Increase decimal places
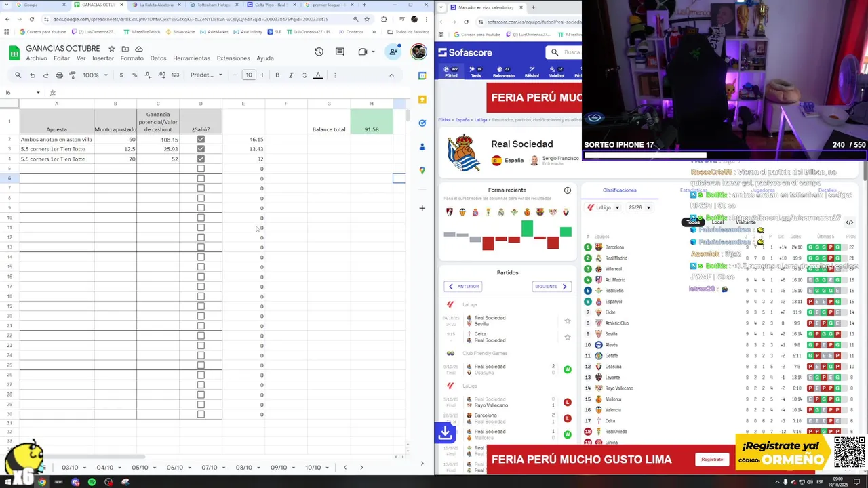The width and height of the screenshot is (868, 488). point(161,75)
